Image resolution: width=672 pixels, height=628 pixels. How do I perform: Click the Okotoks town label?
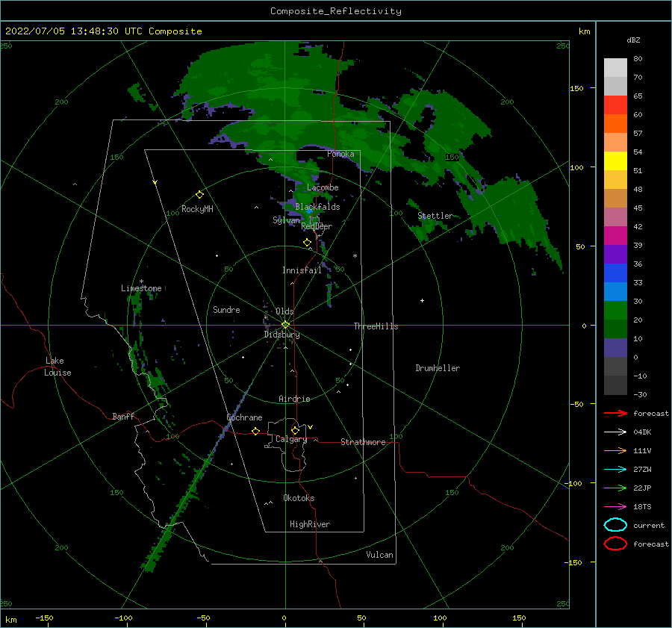coord(299,498)
